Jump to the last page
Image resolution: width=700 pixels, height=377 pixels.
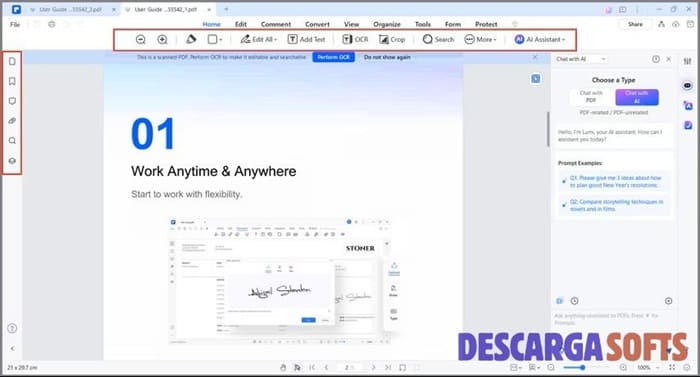click(x=388, y=367)
